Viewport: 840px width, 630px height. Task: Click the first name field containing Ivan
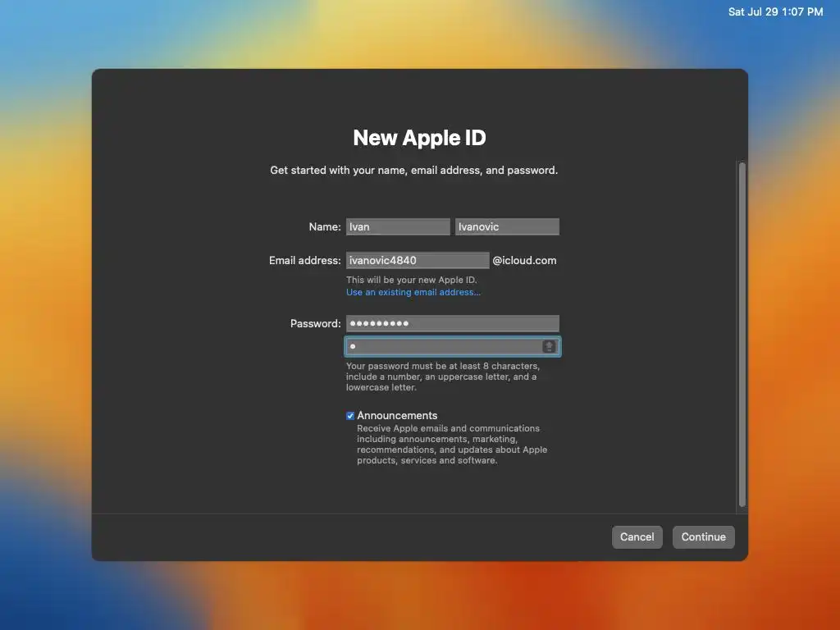click(x=398, y=226)
